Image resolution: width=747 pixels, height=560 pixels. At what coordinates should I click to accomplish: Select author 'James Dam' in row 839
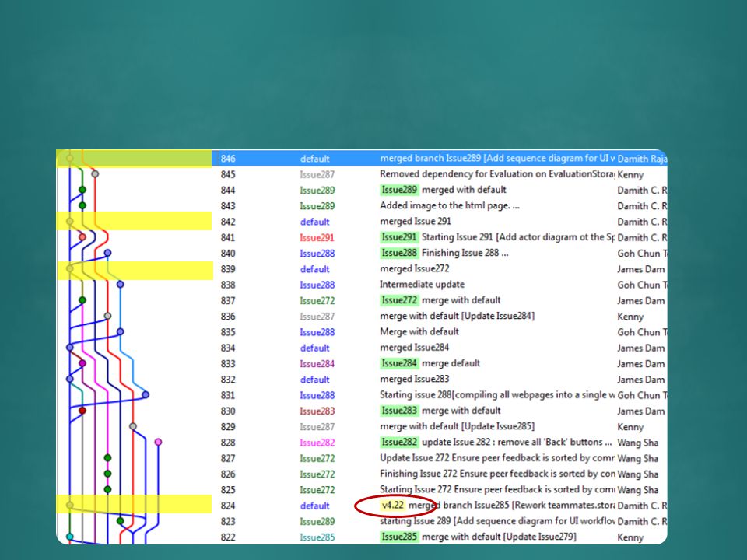pos(640,269)
